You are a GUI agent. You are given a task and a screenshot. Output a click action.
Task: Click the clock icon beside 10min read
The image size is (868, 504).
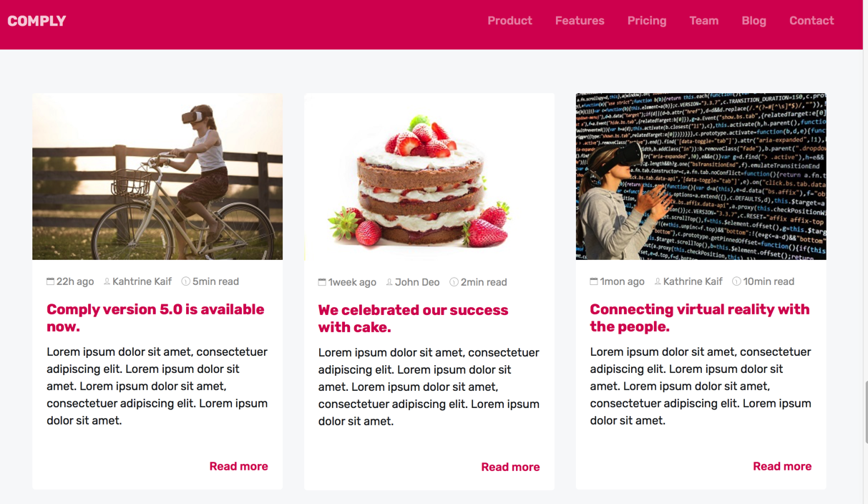click(x=736, y=281)
